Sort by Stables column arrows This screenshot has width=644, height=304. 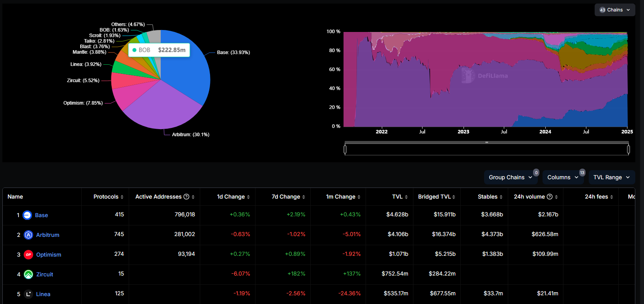point(501,197)
